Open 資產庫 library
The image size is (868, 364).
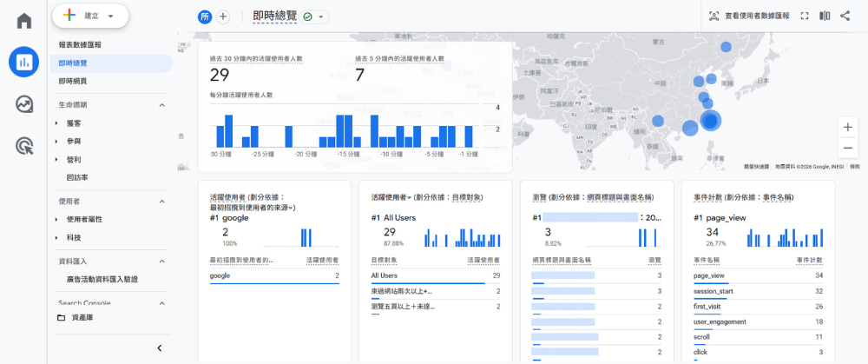[82, 318]
